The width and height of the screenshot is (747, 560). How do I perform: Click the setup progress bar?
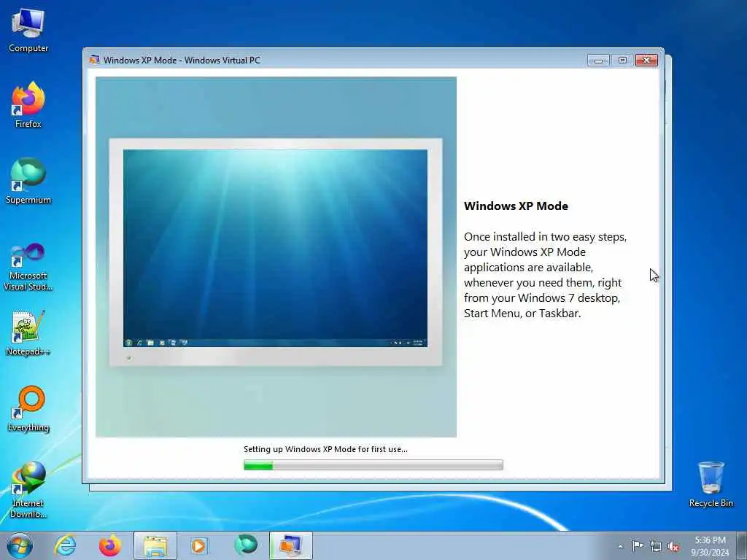coord(373,464)
